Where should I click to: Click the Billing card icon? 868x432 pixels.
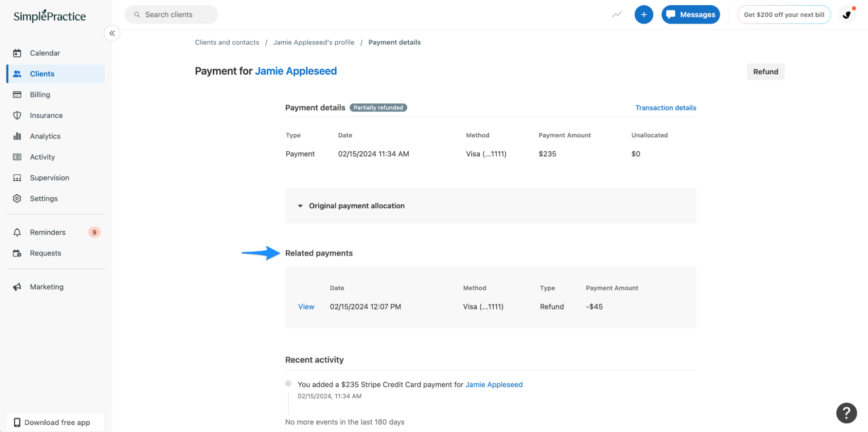point(17,95)
